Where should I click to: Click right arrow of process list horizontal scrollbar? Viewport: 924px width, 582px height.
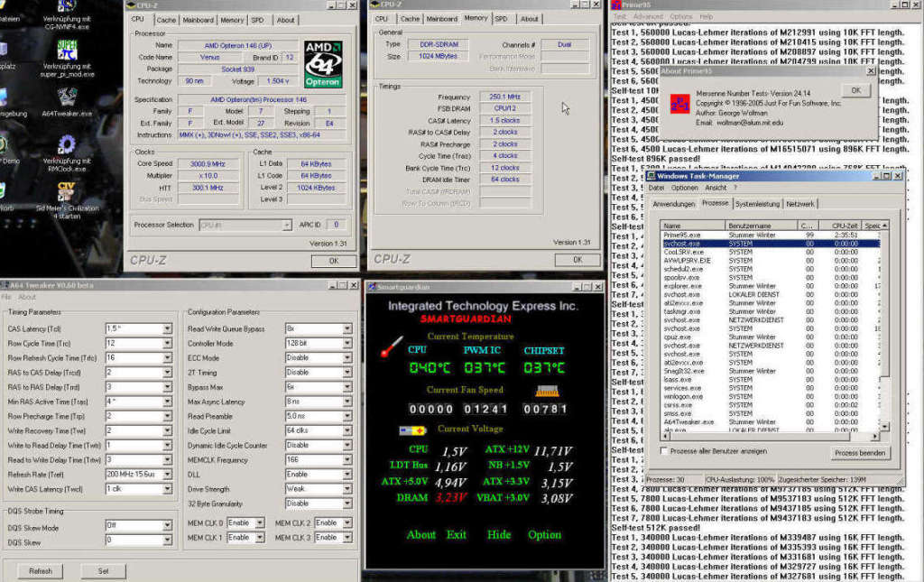875,437
